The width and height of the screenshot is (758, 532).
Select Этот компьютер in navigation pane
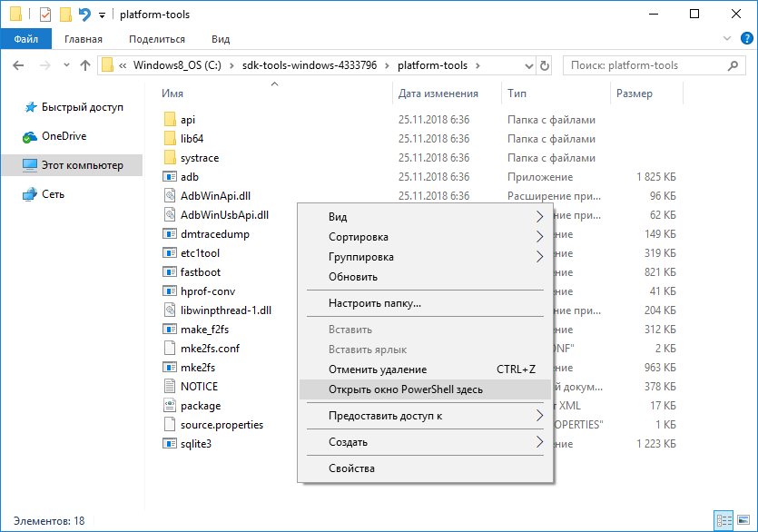(82, 165)
